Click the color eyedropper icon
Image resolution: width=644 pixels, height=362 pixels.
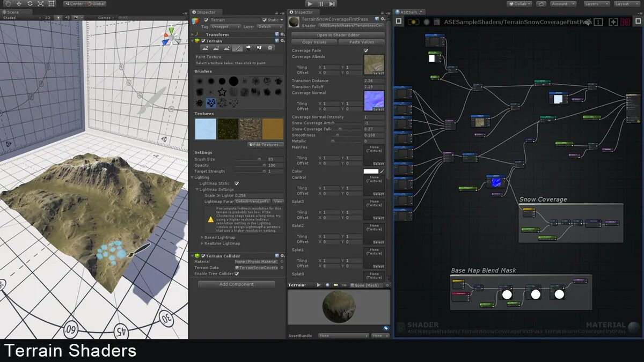[x=383, y=171]
